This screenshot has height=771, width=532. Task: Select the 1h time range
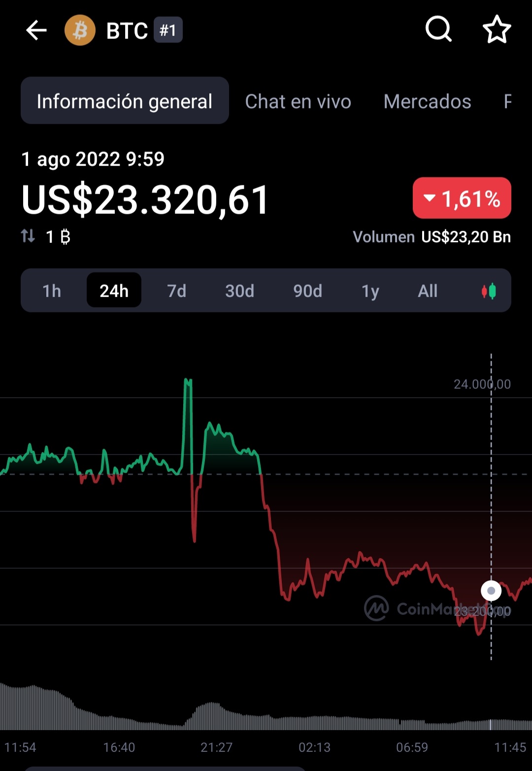click(x=52, y=291)
